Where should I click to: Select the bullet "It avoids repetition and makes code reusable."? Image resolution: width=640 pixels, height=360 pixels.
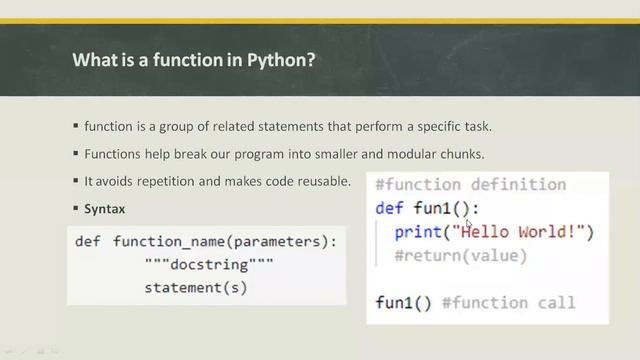click(218, 181)
